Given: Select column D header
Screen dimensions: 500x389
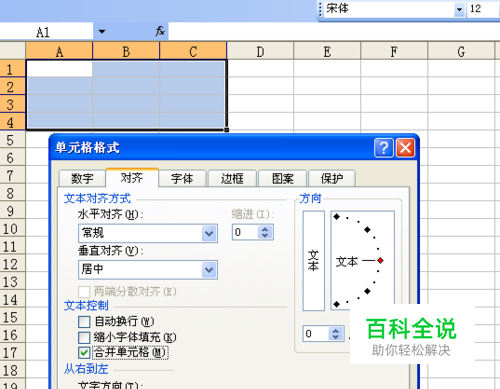Looking at the screenshot, I should tap(260, 51).
